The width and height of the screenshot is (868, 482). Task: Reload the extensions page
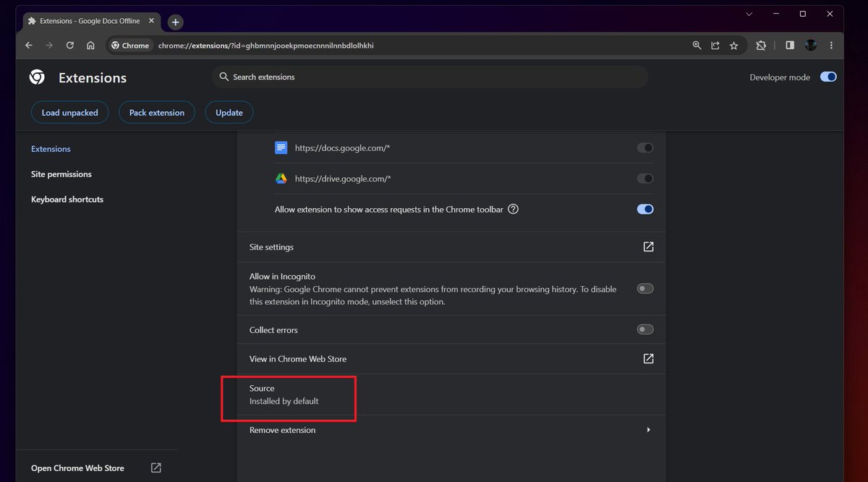[70, 46]
